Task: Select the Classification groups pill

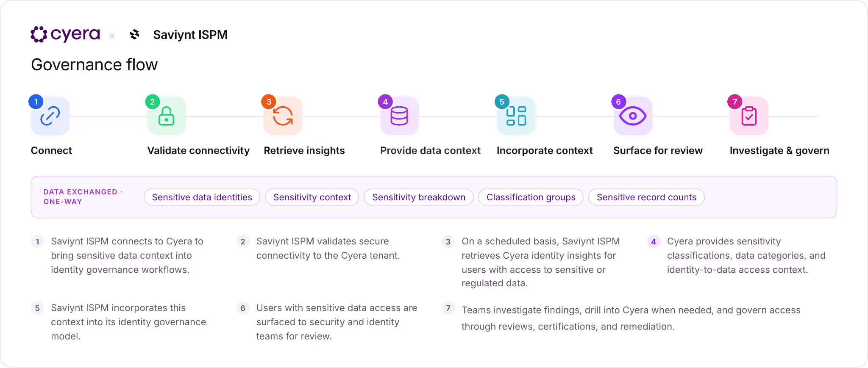Action: point(531,197)
